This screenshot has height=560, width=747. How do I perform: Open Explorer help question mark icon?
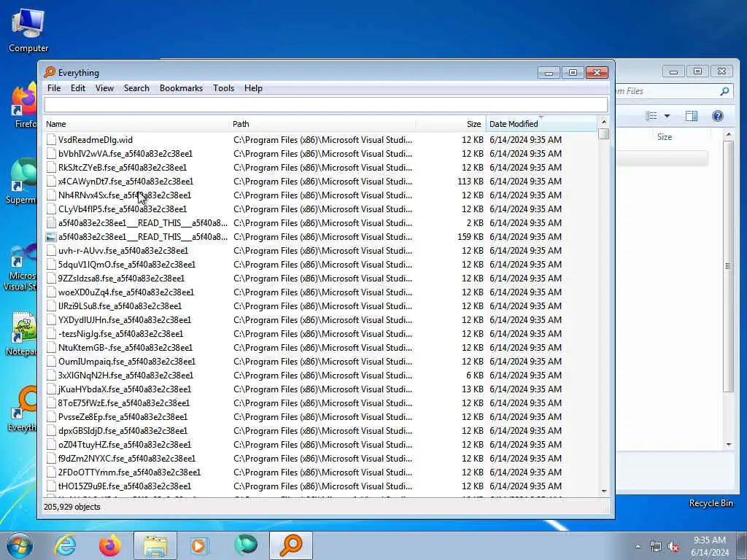coord(718,116)
